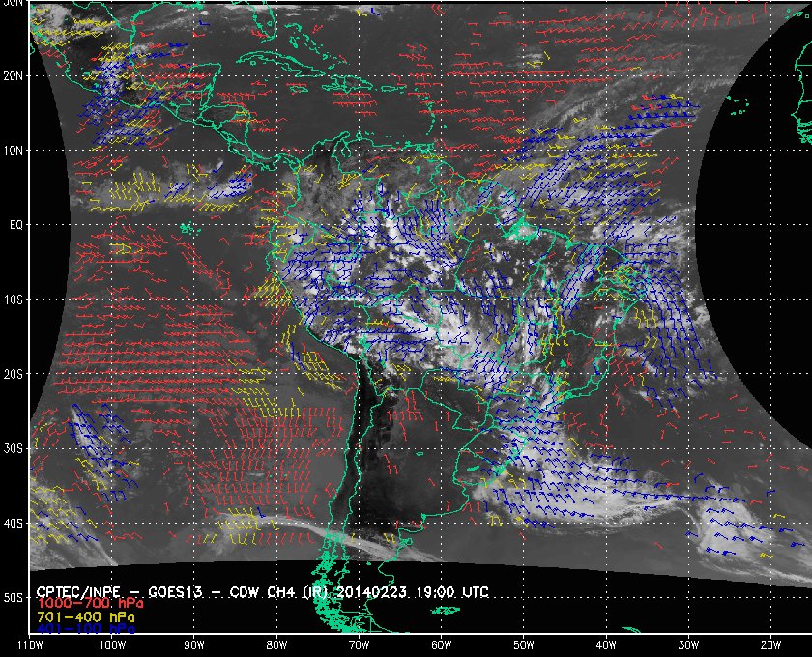Image resolution: width=812 pixels, height=657 pixels.
Task: Select the yellow 701-400 hPa legend label
Action: (86, 617)
